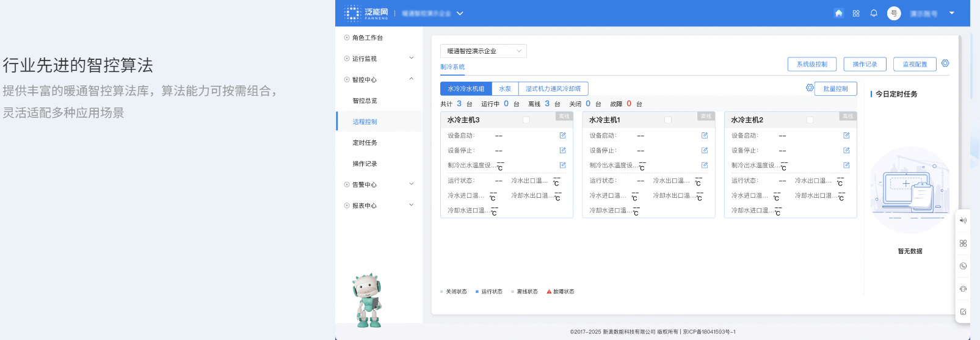The width and height of the screenshot is (980, 340).
Task: Open the account dropdown arrow in header
Action: click(x=952, y=13)
